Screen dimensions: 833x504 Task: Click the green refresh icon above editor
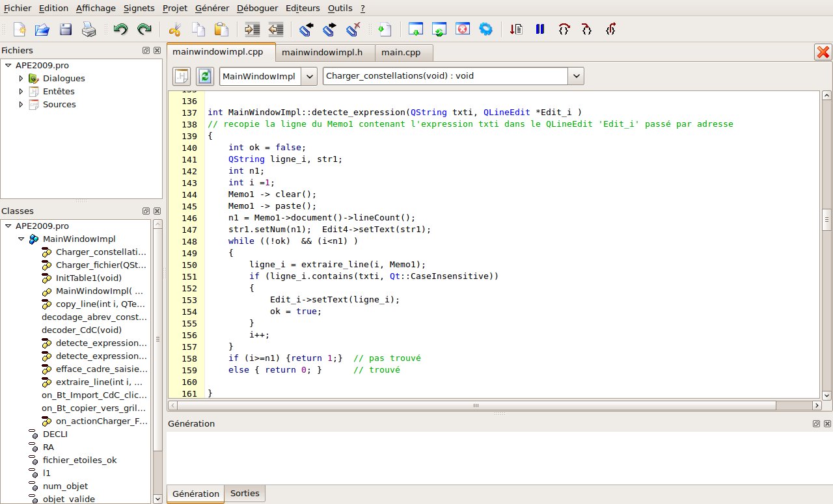[x=205, y=76]
